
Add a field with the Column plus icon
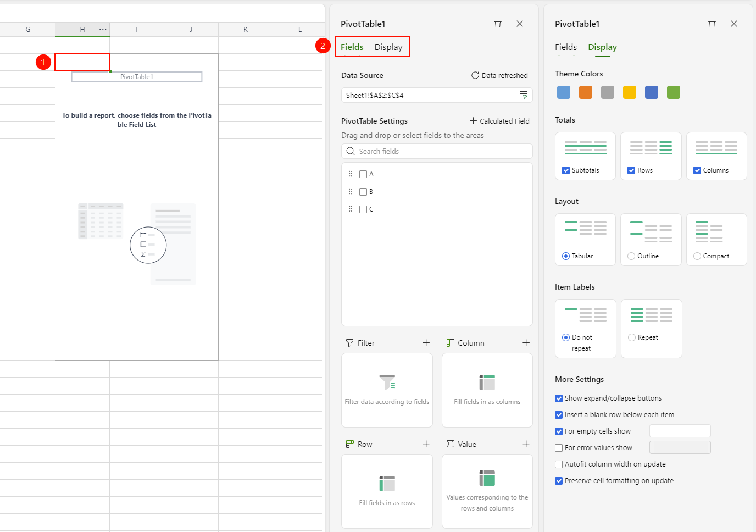click(x=526, y=343)
